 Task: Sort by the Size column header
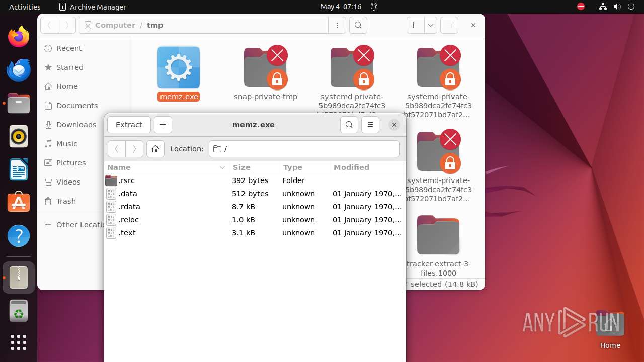coord(254,167)
